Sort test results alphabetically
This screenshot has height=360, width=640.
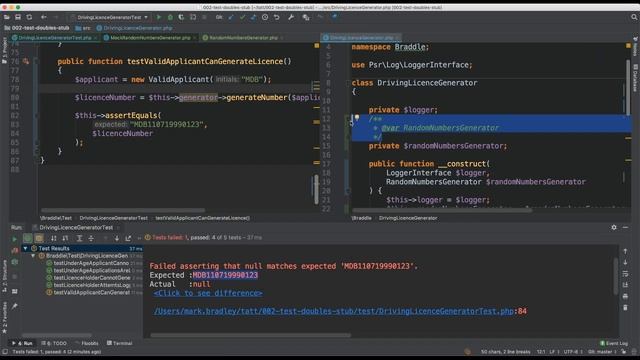[x=53, y=238]
